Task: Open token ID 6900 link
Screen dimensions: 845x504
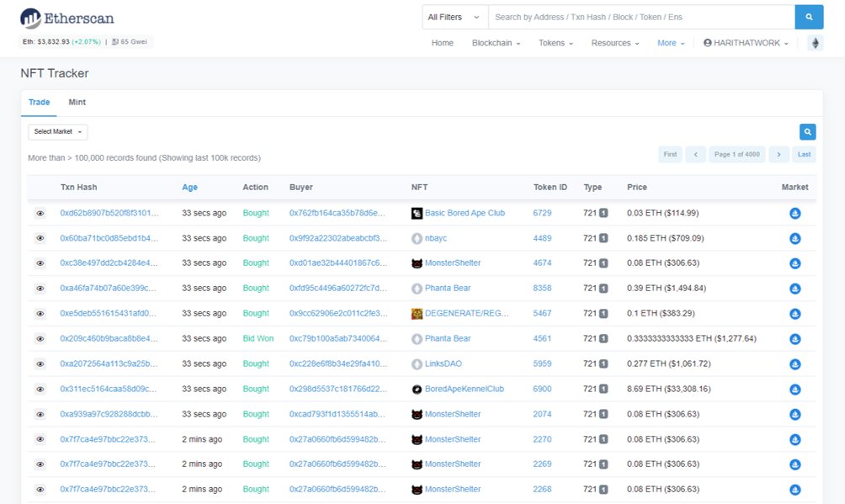Action: point(542,389)
